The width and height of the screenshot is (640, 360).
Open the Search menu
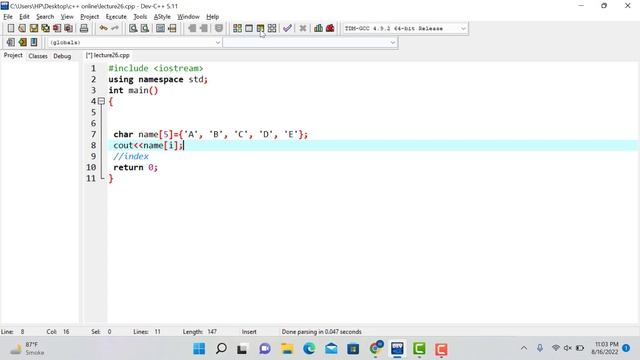pyautogui.click(x=45, y=17)
